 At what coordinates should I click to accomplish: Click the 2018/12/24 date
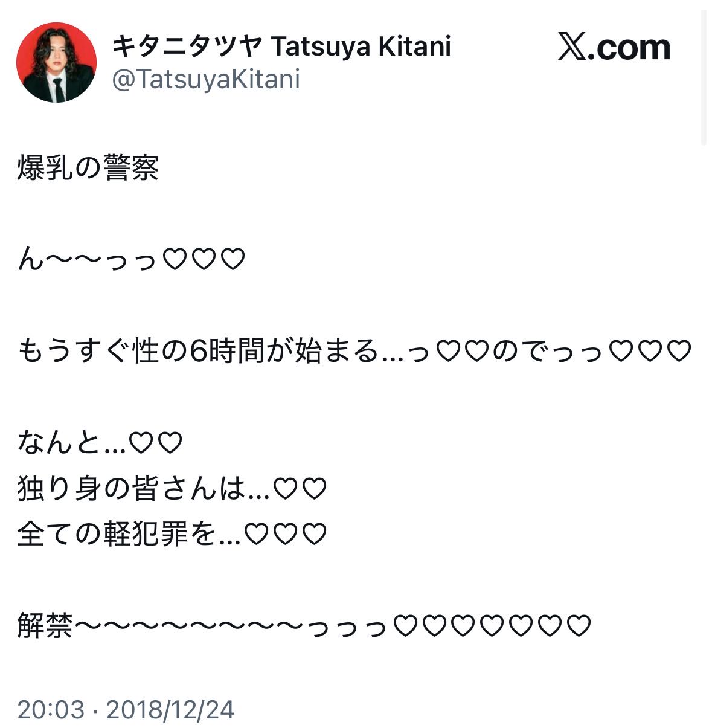[170, 709]
